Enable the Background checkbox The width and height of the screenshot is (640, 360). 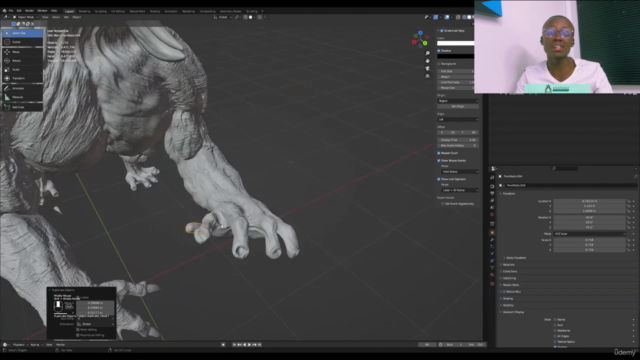click(x=439, y=64)
